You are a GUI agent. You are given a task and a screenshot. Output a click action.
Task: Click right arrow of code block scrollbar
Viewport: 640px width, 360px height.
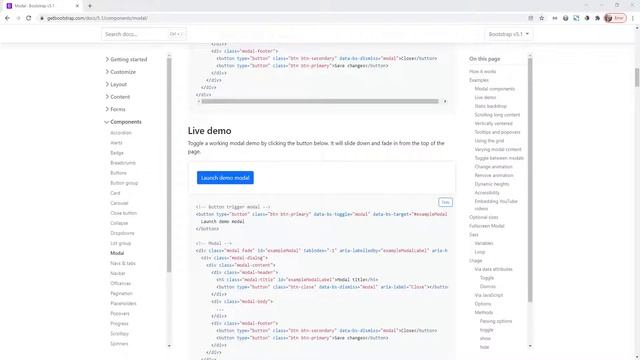click(445, 101)
